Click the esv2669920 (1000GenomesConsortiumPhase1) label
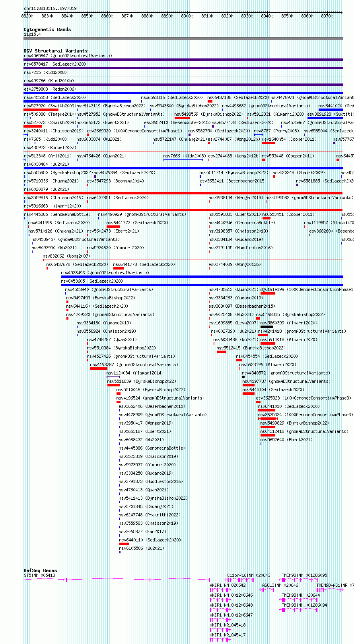Viewport: 354px width, 644px height. 134,131
